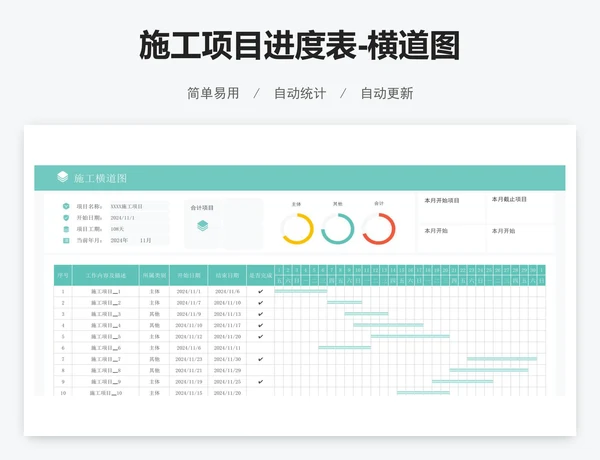Toggle the 是否完成 checkmark for 施工项目_9
This screenshot has width=600, height=460.
[261, 382]
